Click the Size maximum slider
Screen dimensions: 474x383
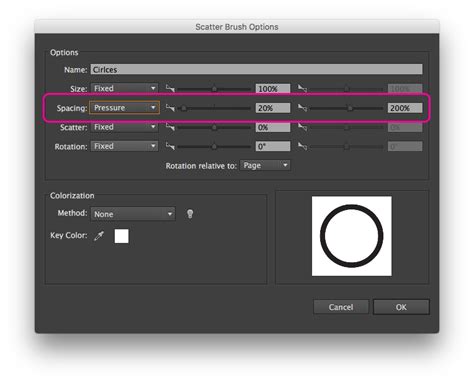(346, 89)
